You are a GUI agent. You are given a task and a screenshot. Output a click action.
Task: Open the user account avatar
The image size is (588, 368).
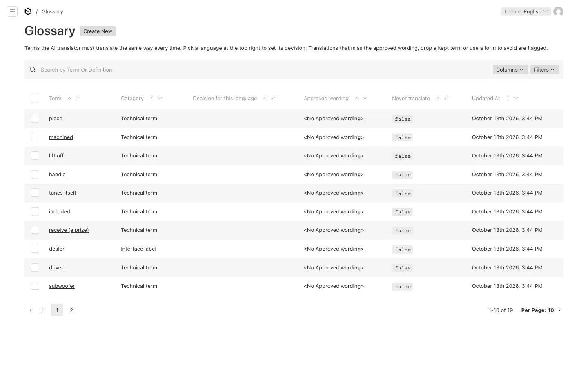(x=558, y=11)
